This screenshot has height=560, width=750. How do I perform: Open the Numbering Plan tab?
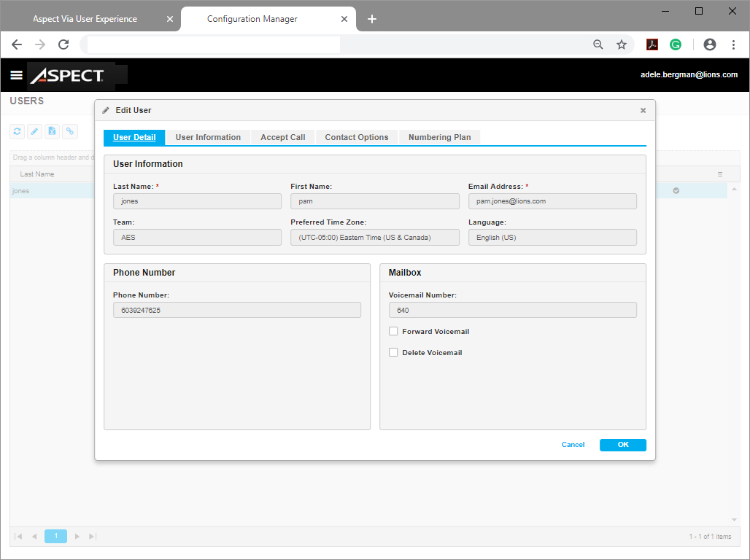tap(439, 137)
